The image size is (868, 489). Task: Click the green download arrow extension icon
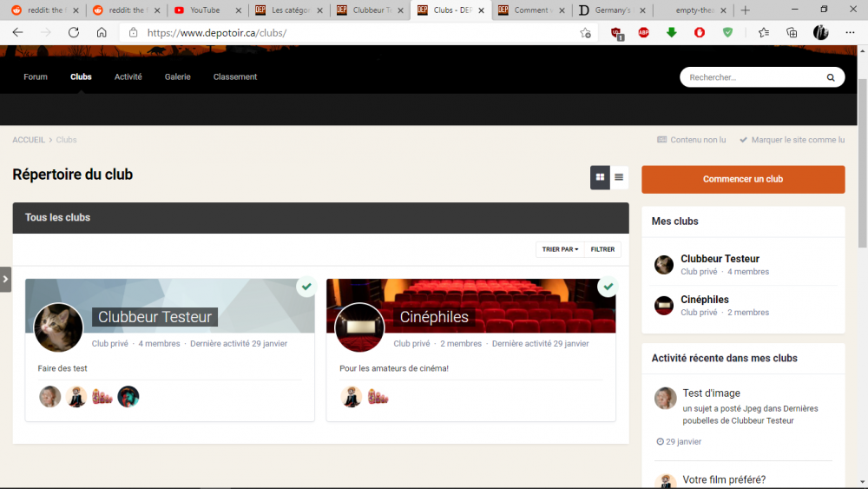[672, 32]
